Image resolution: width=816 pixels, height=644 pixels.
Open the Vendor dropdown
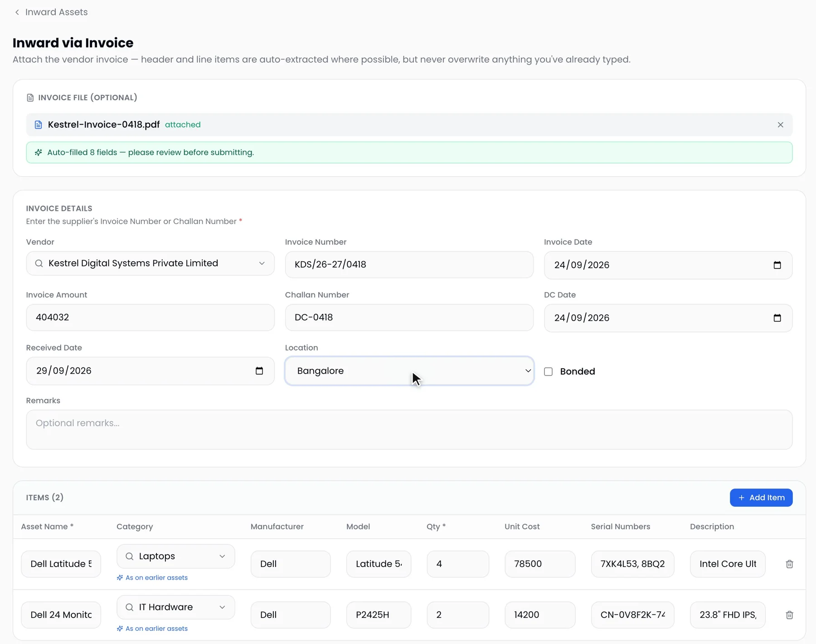coord(150,263)
